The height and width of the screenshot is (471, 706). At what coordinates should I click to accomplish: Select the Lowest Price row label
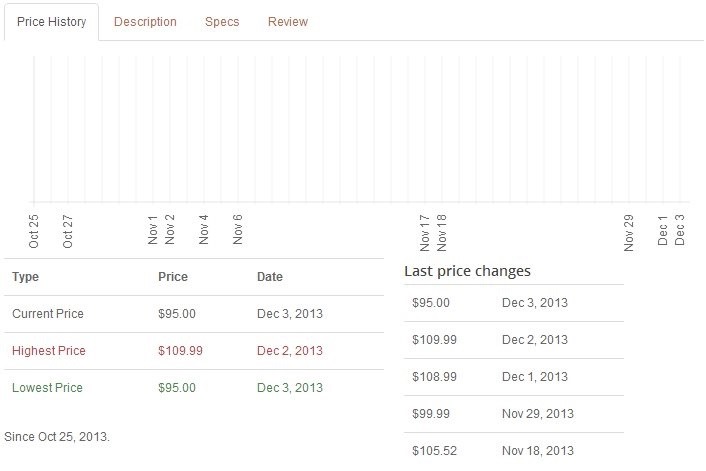pos(47,388)
